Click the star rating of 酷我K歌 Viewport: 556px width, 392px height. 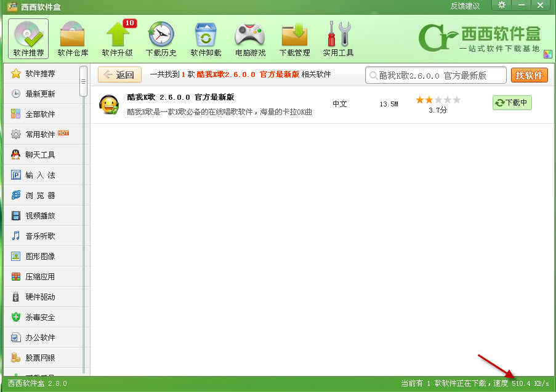pyautogui.click(x=438, y=100)
